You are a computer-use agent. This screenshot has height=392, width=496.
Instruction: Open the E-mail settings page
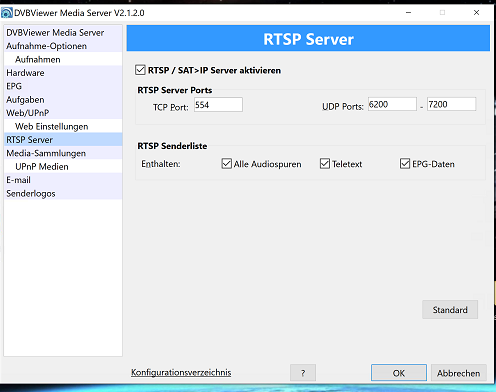tap(63, 180)
